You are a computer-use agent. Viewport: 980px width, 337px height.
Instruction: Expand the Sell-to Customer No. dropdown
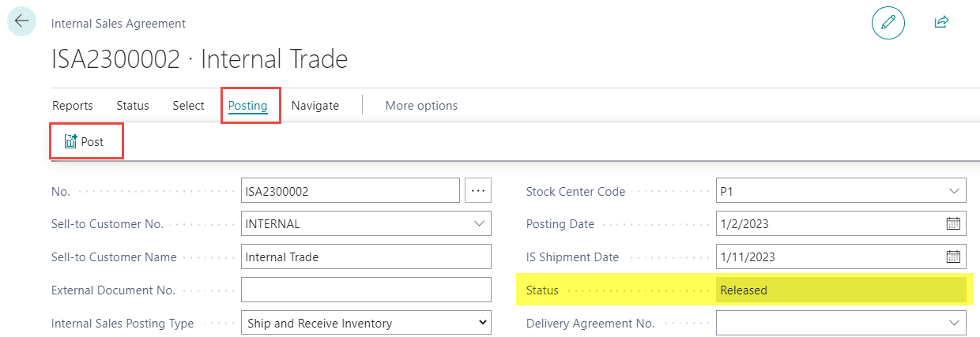click(x=479, y=223)
